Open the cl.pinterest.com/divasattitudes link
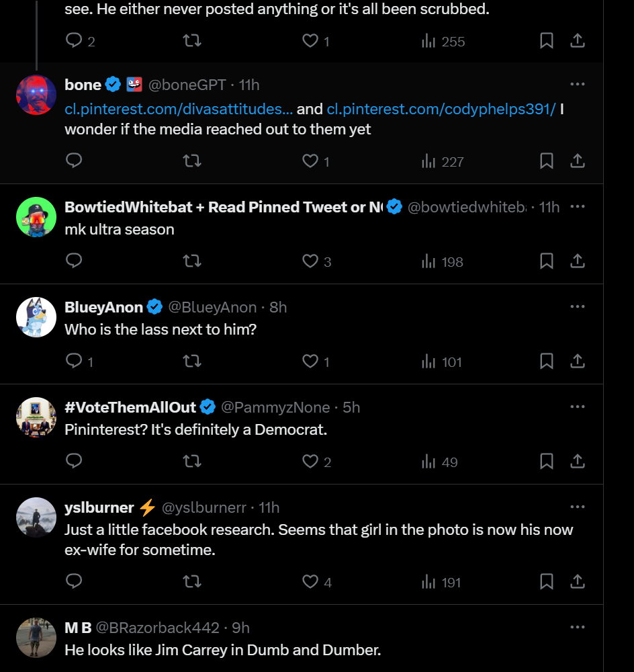634x672 pixels. [179, 109]
